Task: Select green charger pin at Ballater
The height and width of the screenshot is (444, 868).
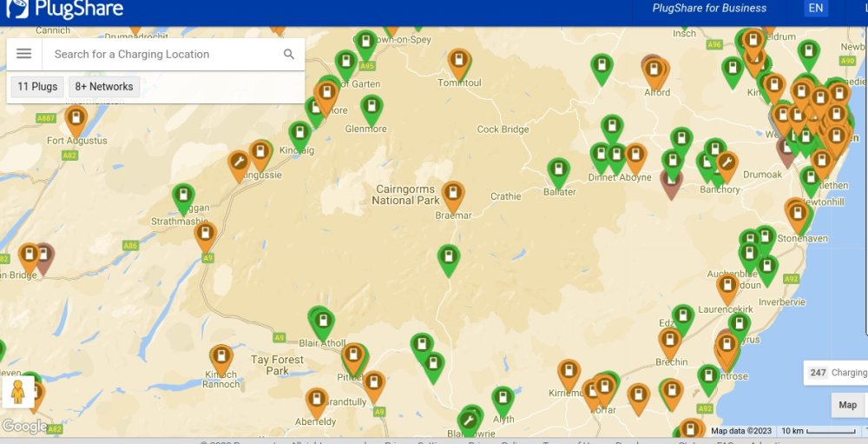Action: pyautogui.click(x=558, y=172)
